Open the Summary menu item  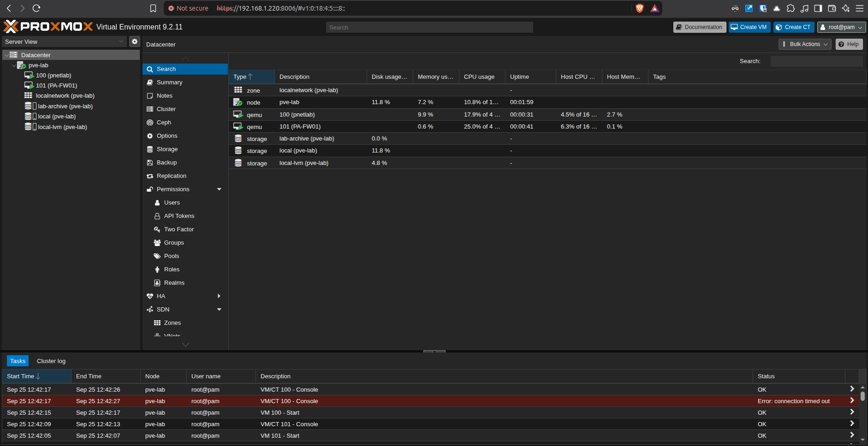[x=185, y=82]
